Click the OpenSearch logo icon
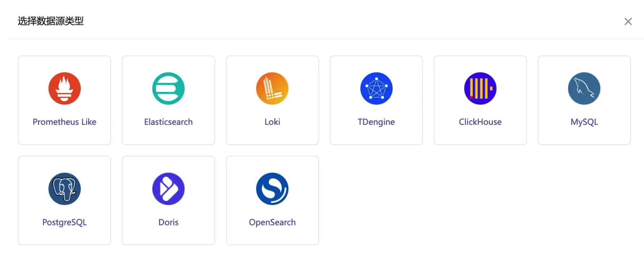The image size is (644, 262). (272, 189)
